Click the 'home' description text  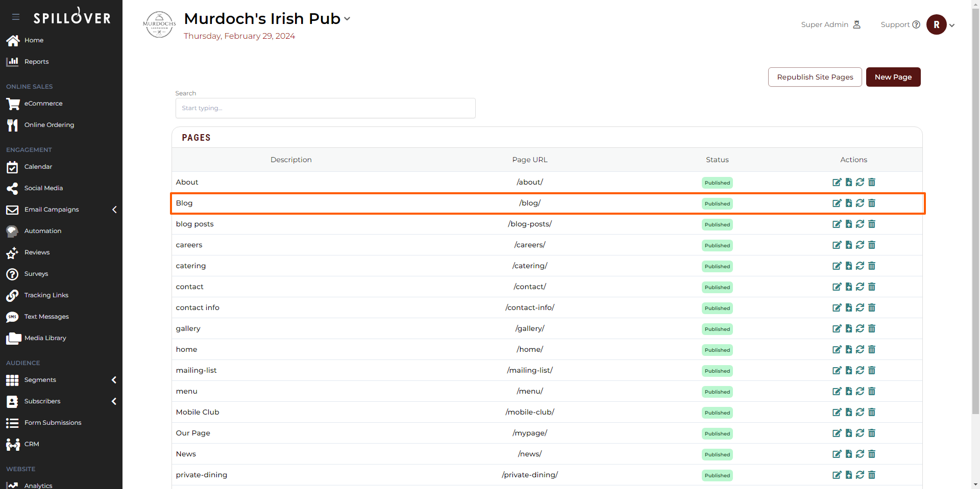tap(186, 349)
